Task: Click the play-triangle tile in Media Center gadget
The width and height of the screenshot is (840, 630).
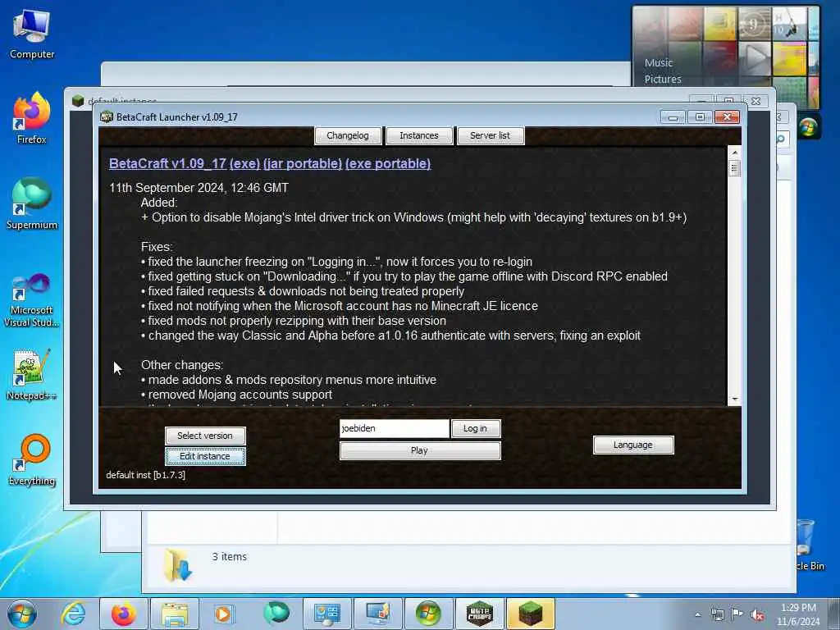Action: (x=754, y=57)
